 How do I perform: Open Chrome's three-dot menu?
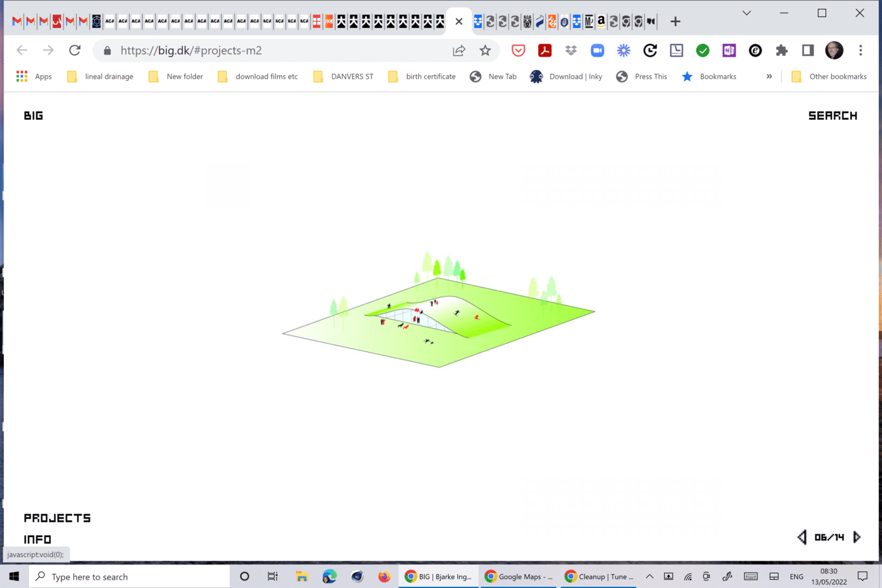click(x=860, y=51)
